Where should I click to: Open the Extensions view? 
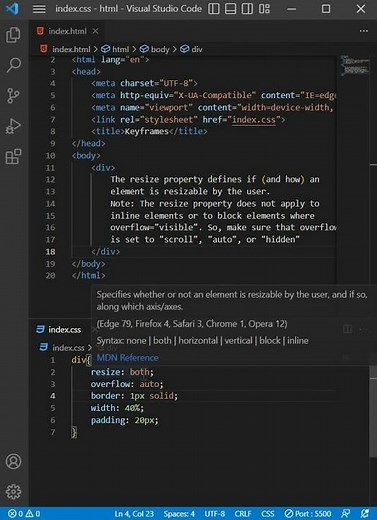pos(13,157)
